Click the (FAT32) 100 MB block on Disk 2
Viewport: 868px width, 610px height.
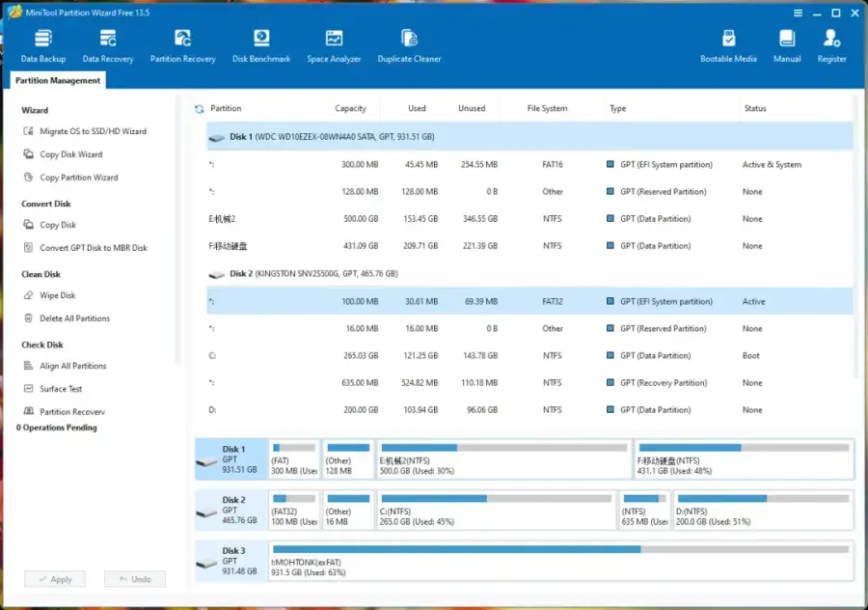tap(294, 511)
